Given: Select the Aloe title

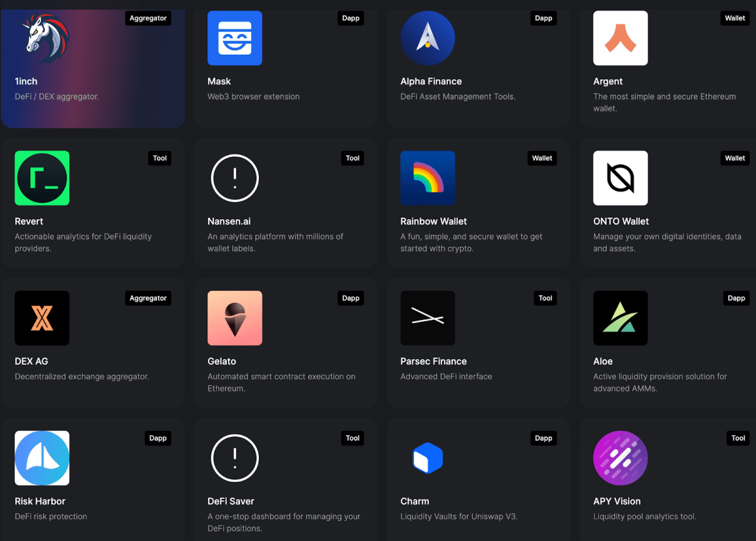Looking at the screenshot, I should pos(603,361).
